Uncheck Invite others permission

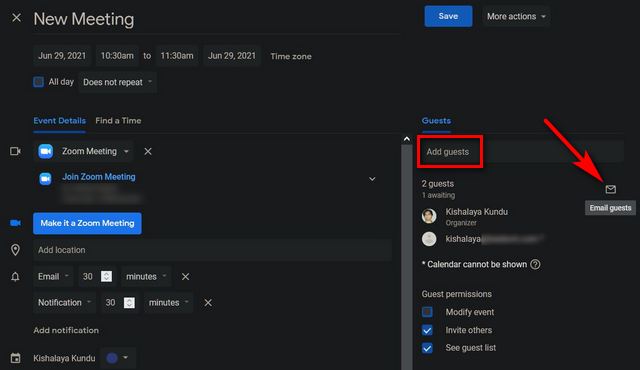pyautogui.click(x=427, y=330)
